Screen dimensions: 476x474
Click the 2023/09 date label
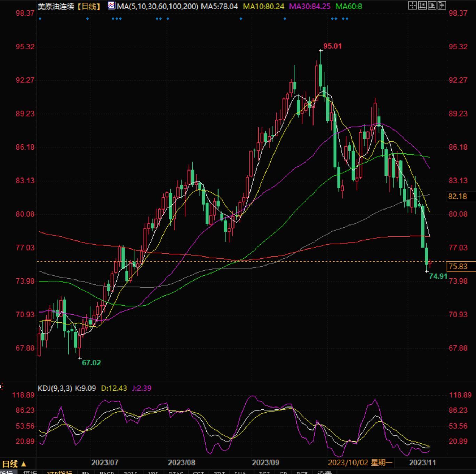[x=265, y=463]
